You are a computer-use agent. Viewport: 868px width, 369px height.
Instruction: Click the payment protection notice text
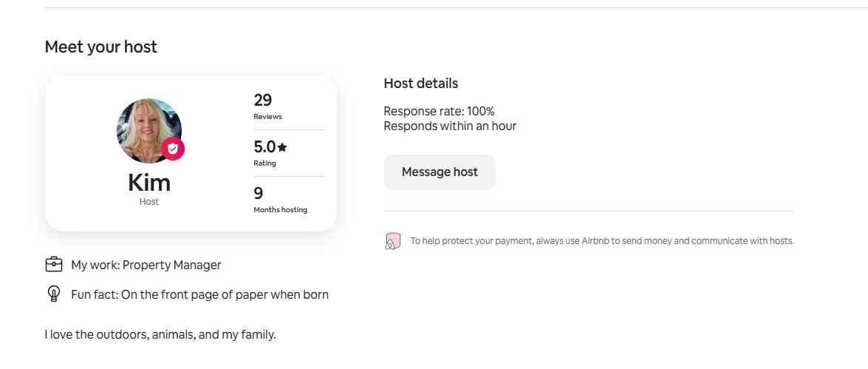coord(602,241)
